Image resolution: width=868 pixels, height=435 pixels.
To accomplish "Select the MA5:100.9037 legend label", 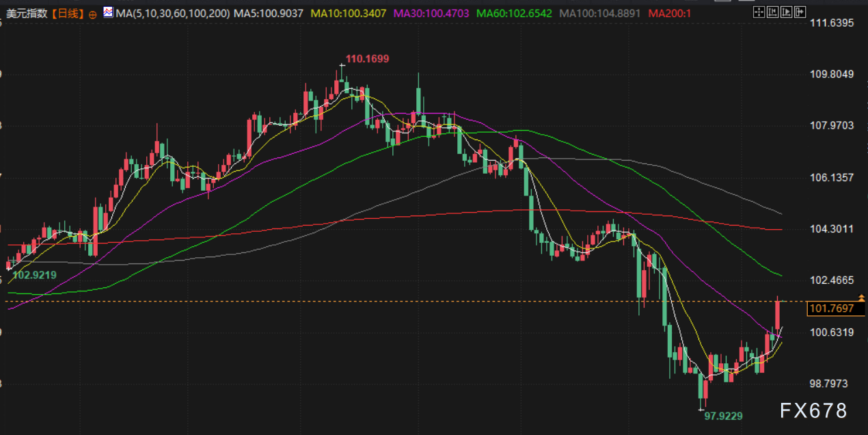I will pos(269,13).
